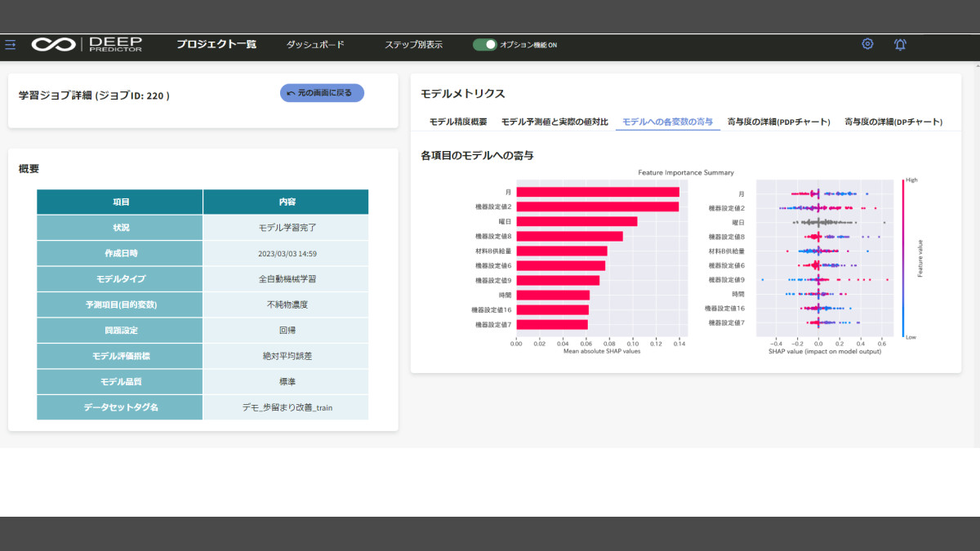The height and width of the screenshot is (551, 980).
Task: Open the notification bell icon
Action: coord(900,44)
